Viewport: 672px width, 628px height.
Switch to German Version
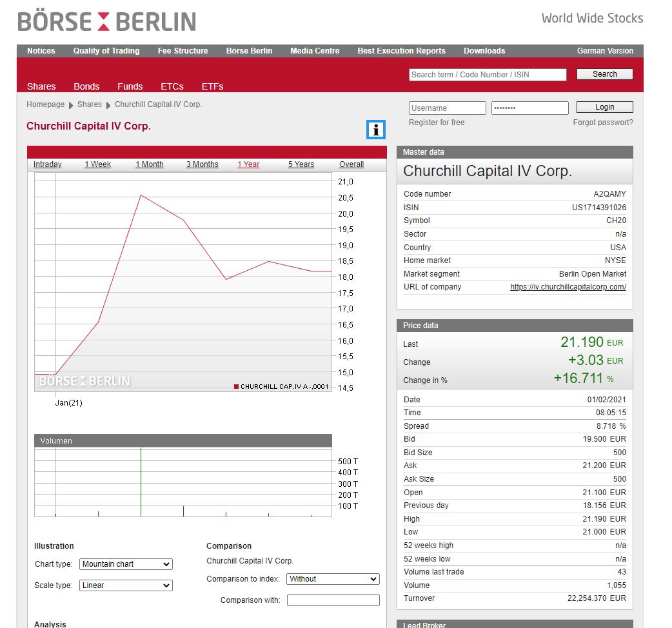click(x=605, y=51)
